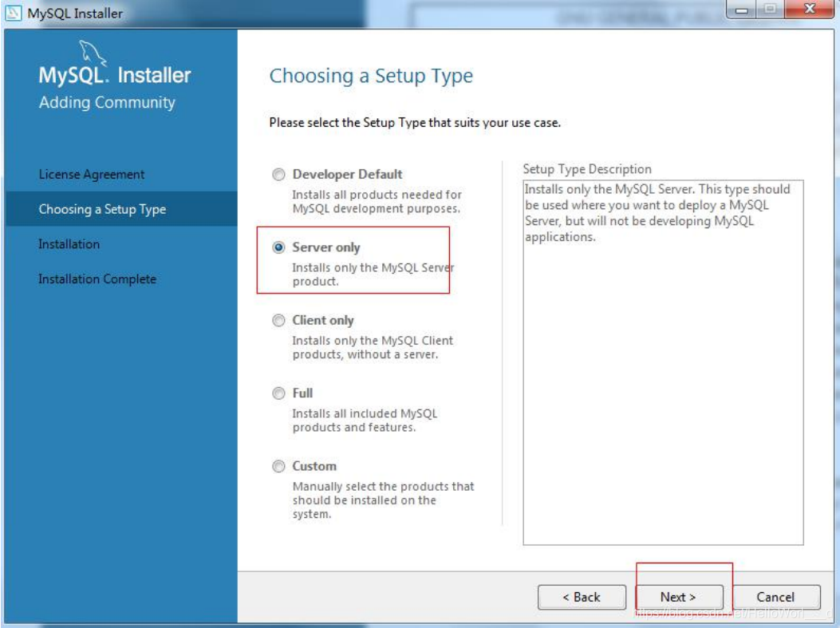The width and height of the screenshot is (840, 628).
Task: Go back with the < Back button
Action: 582,597
